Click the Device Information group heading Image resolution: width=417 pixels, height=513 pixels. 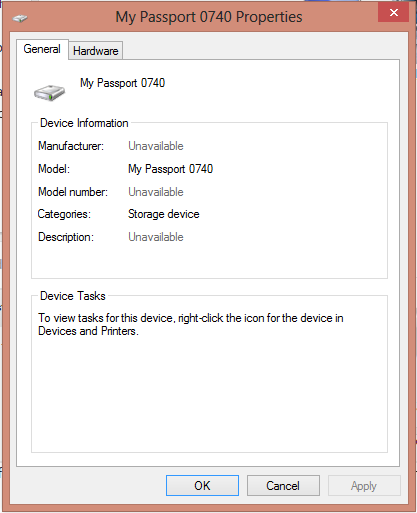coord(84,123)
